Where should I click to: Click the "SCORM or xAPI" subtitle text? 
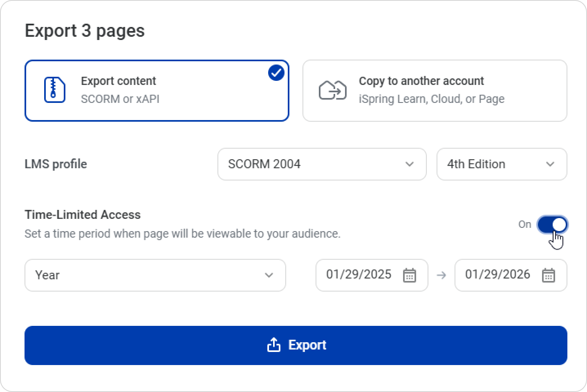(x=120, y=99)
